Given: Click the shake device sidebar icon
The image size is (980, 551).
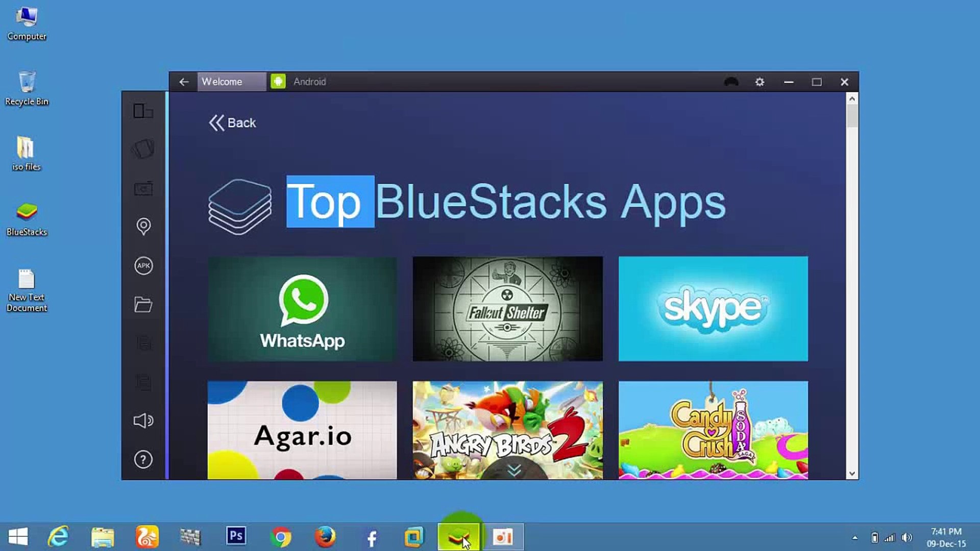Looking at the screenshot, I should click(143, 149).
